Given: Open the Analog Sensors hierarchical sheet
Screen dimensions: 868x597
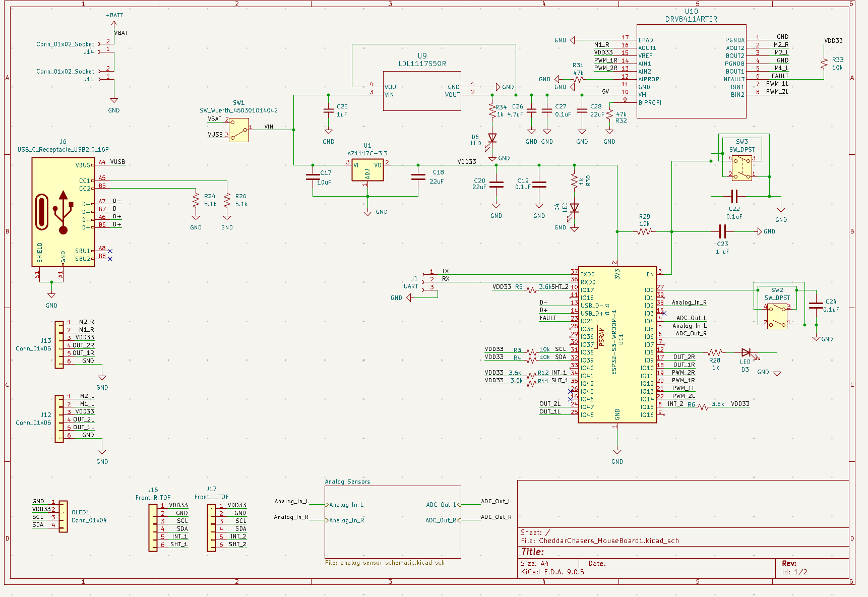Looking at the screenshot, I should (393, 522).
